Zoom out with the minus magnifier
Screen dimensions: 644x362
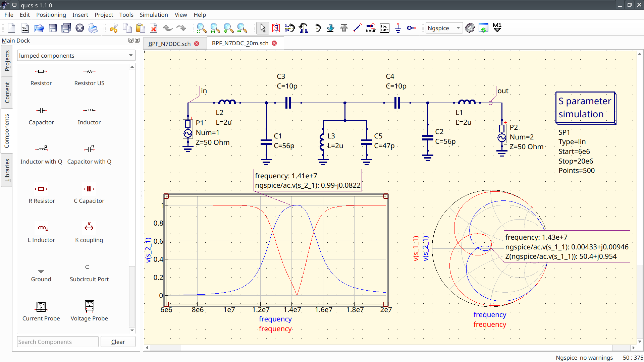242,28
